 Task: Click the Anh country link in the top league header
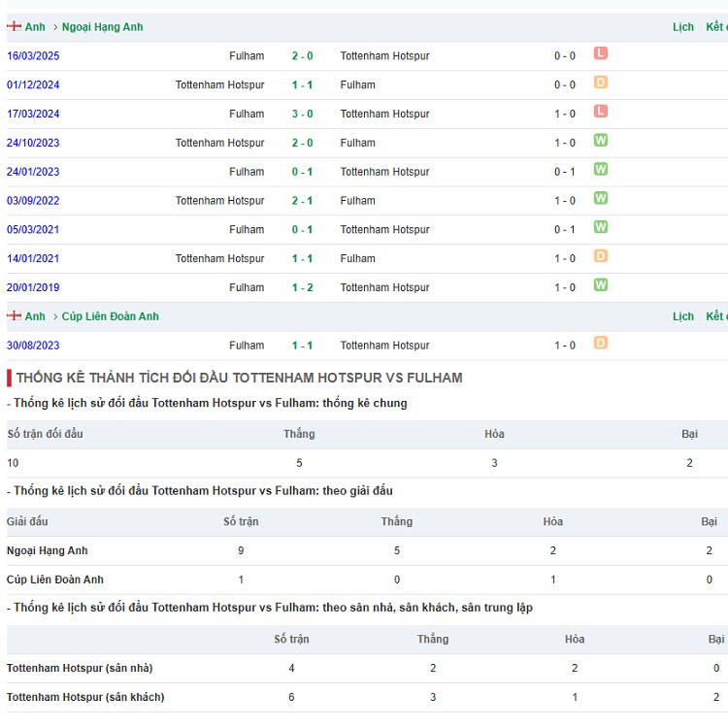click(x=35, y=27)
